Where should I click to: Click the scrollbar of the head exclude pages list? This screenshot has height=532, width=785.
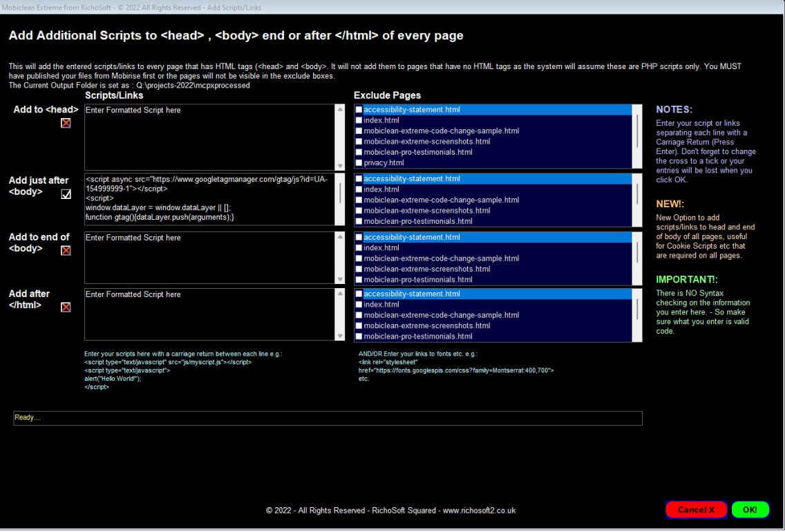coord(637,136)
